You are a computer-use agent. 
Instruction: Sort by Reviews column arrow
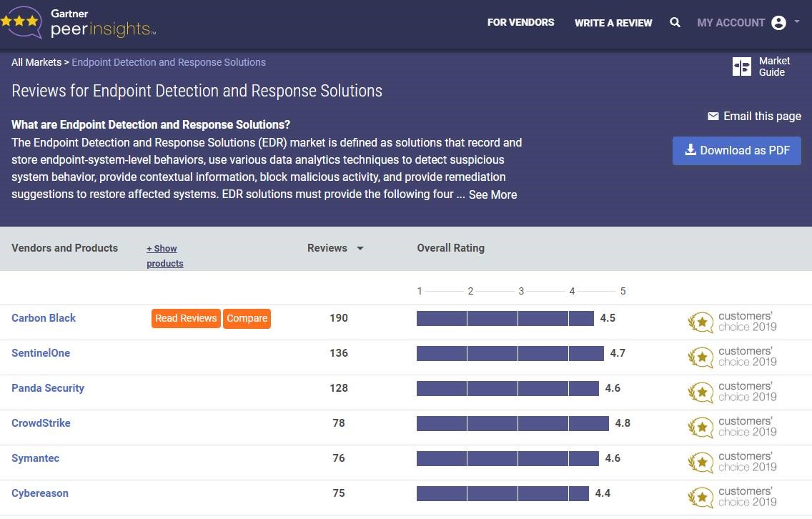coord(360,249)
